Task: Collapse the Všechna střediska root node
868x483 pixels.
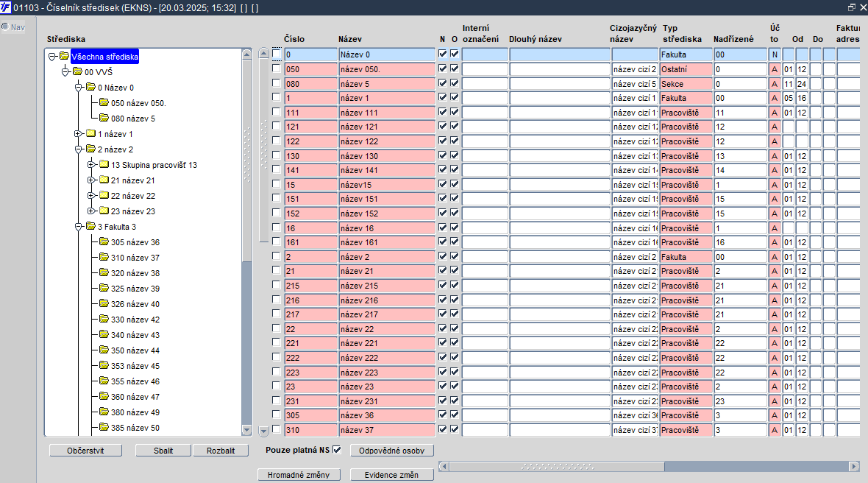Action: tap(52, 57)
